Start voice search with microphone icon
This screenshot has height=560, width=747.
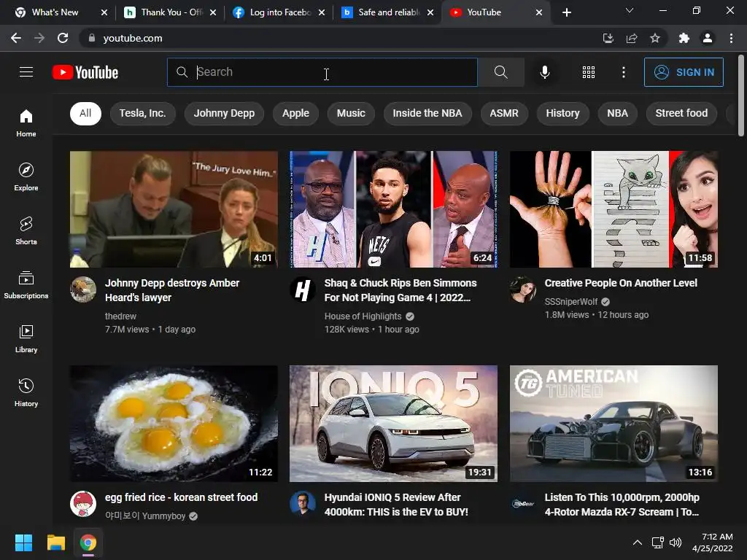(x=544, y=72)
